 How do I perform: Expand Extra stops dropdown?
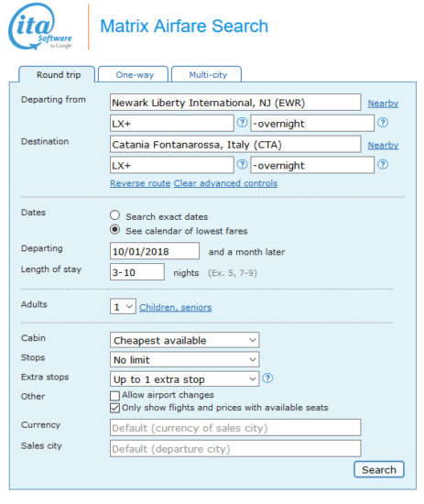click(184, 379)
